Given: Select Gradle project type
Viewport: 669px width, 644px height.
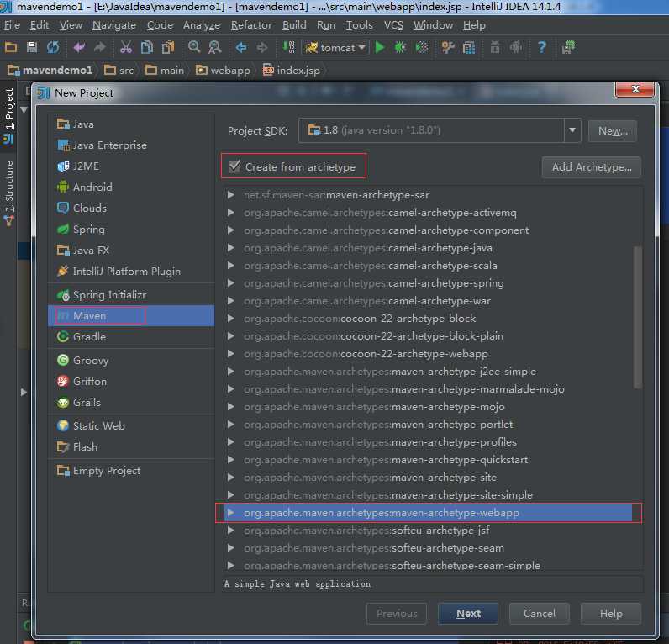Looking at the screenshot, I should (131, 337).
